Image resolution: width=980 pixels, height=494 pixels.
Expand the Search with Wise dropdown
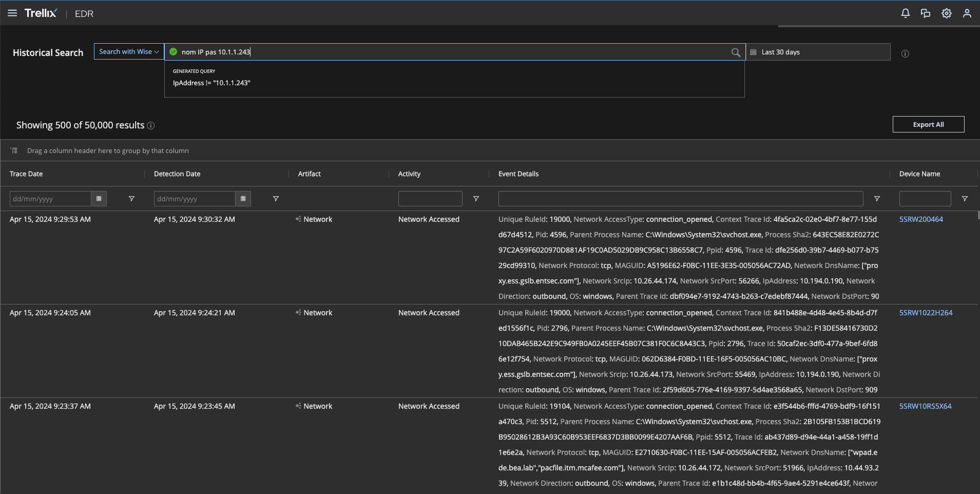[129, 52]
